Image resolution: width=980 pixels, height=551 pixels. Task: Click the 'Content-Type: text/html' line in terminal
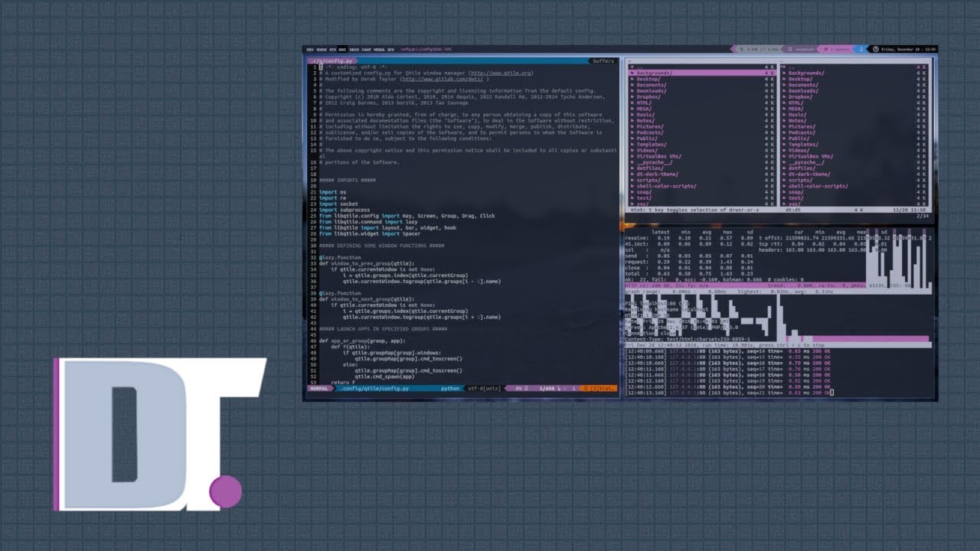click(x=688, y=338)
